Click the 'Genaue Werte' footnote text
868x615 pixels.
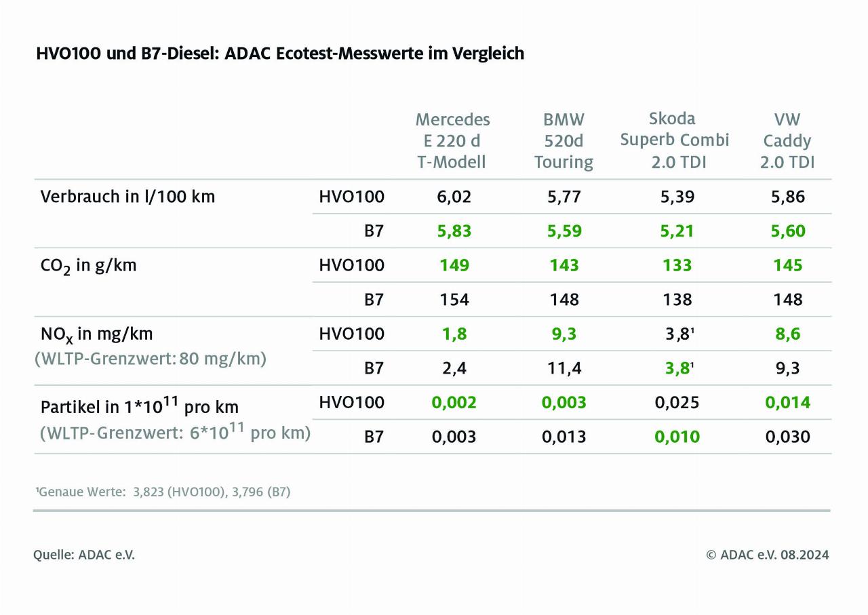pos(163,492)
